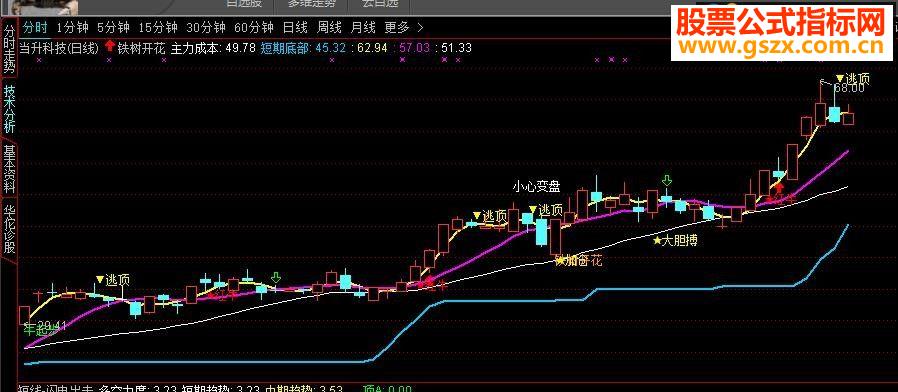
Task: Click the 铁树开花 indicator name
Action: tap(141, 48)
